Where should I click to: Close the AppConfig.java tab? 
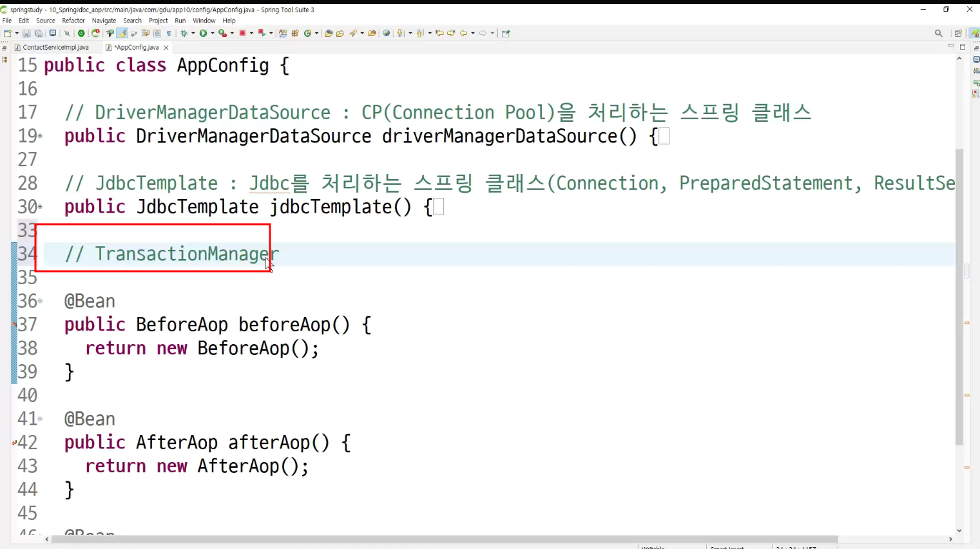pyautogui.click(x=166, y=48)
